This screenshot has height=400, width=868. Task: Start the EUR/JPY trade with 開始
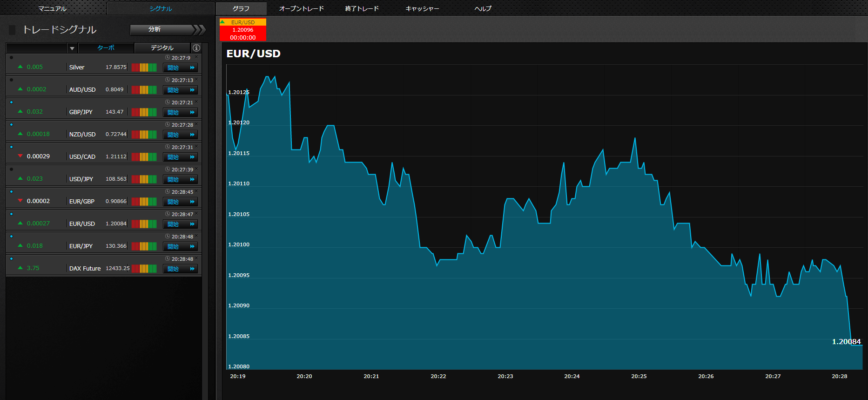[181, 246]
